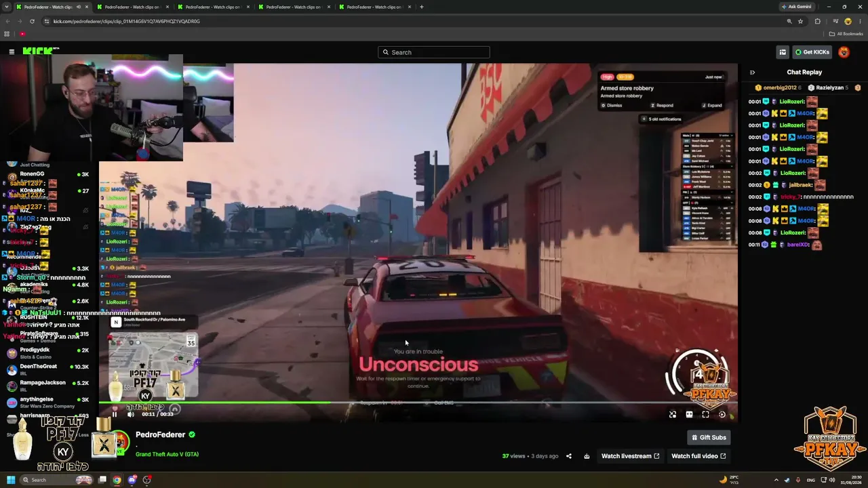Open a new browser tab
The width and height of the screenshot is (868, 488).
422,7
